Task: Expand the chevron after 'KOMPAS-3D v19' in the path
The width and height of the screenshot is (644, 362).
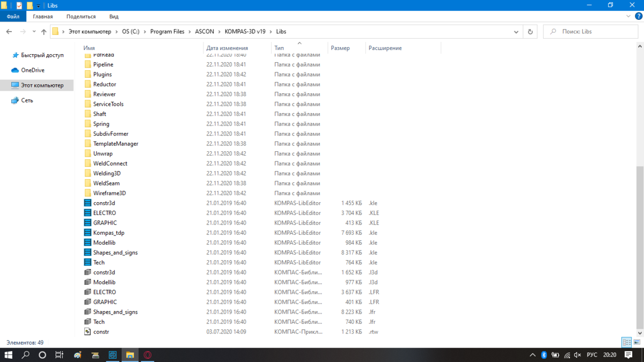Action: pos(271,32)
